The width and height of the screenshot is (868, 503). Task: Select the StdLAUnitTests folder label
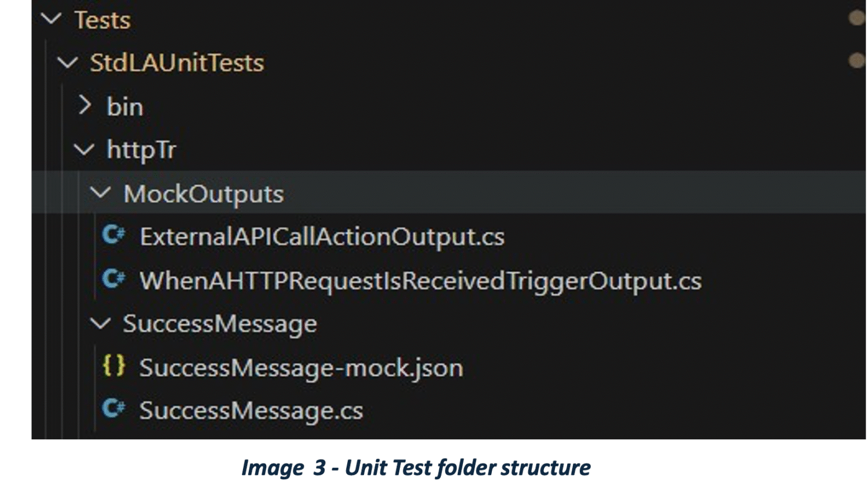tap(177, 62)
